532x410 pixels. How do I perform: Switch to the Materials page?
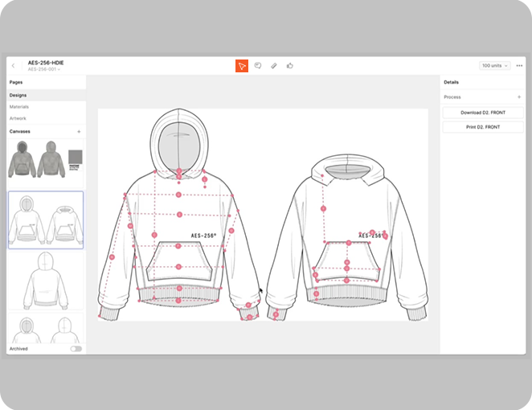pyautogui.click(x=19, y=107)
